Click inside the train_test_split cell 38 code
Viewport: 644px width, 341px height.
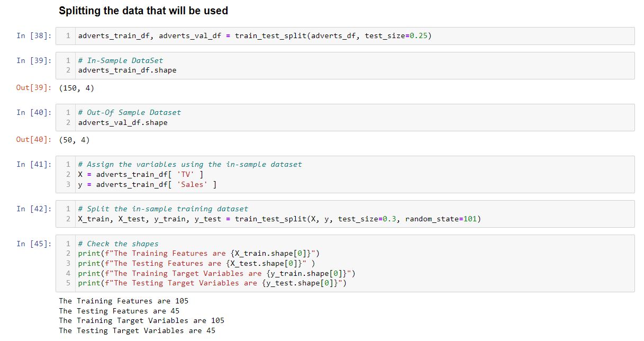[x=255, y=36]
